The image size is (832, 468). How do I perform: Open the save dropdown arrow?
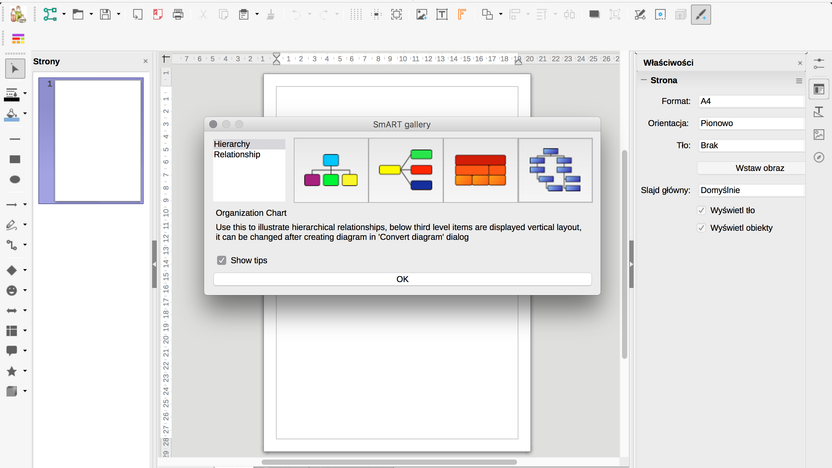coord(118,14)
